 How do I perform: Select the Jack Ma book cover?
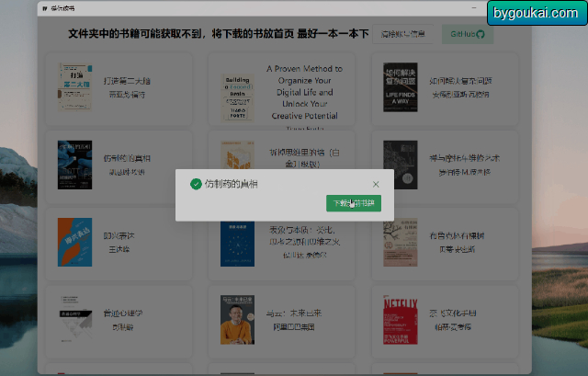[237, 320]
